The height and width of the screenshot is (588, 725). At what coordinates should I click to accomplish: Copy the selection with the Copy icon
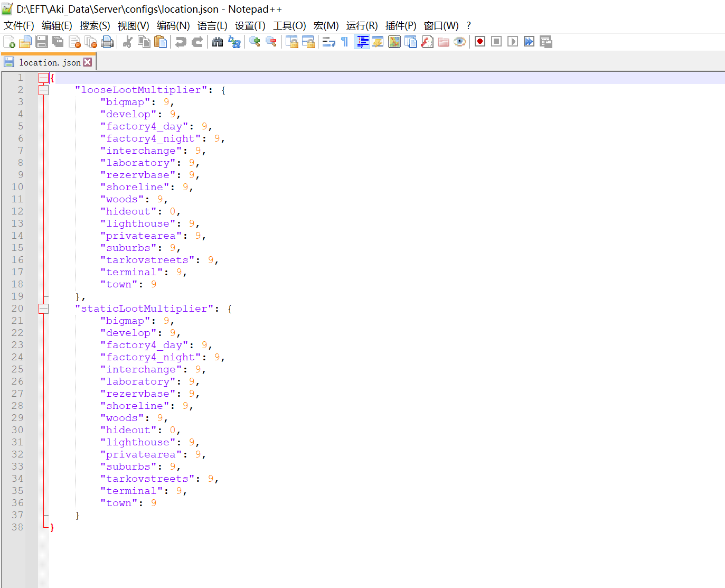point(144,42)
